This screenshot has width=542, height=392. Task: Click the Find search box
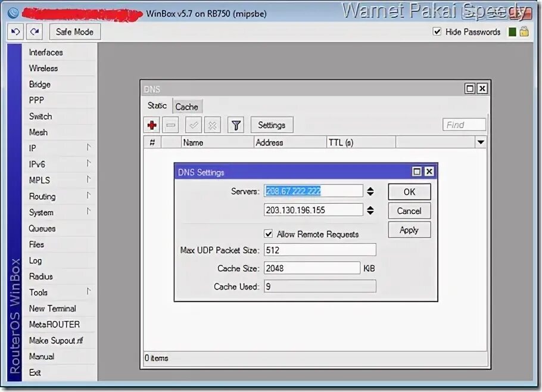pyautogui.click(x=464, y=125)
